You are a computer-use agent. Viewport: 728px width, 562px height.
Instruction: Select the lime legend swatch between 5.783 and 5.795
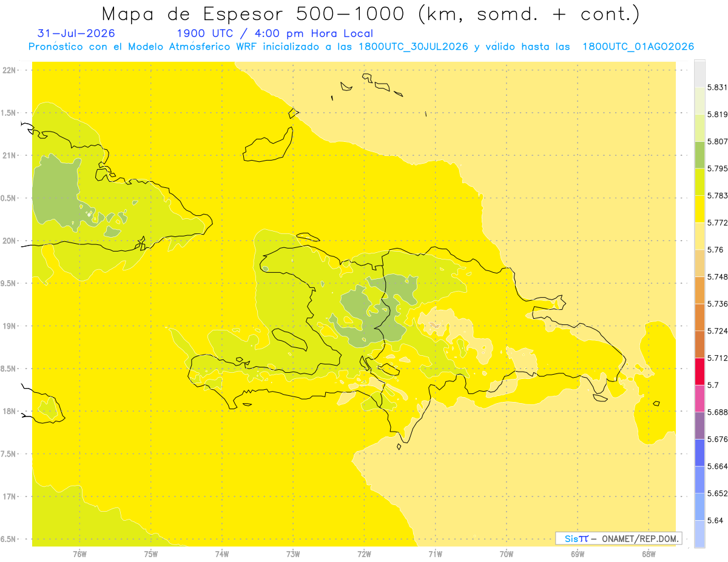coord(699,182)
